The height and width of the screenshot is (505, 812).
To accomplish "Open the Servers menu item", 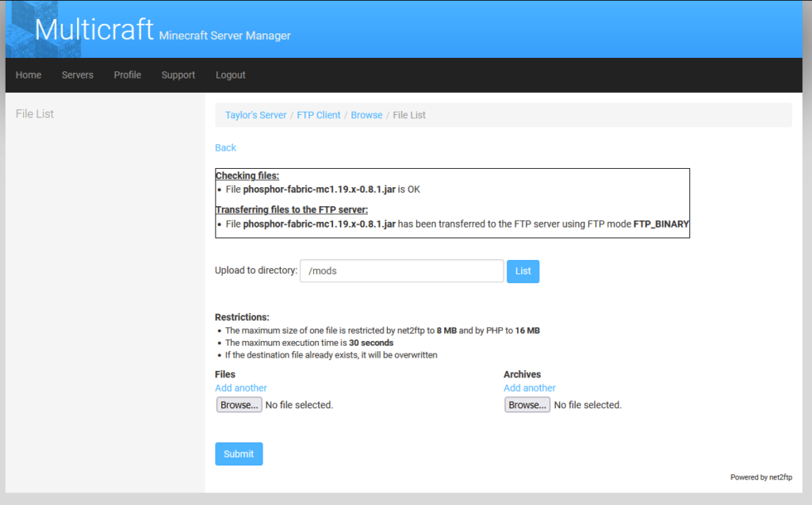I will [77, 75].
